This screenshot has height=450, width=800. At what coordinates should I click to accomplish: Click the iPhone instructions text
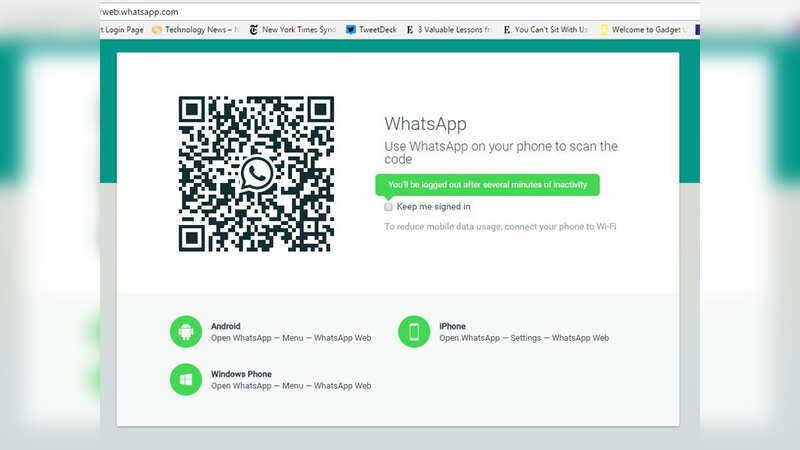point(523,338)
